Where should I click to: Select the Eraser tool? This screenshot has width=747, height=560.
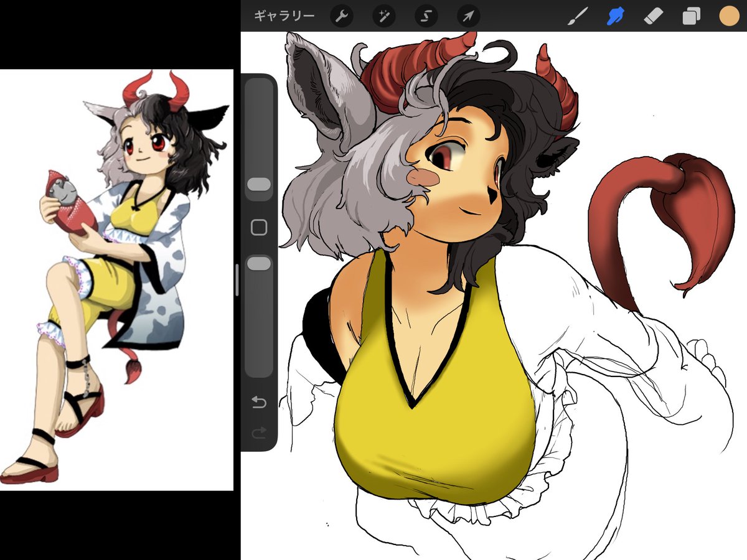pyautogui.click(x=654, y=16)
